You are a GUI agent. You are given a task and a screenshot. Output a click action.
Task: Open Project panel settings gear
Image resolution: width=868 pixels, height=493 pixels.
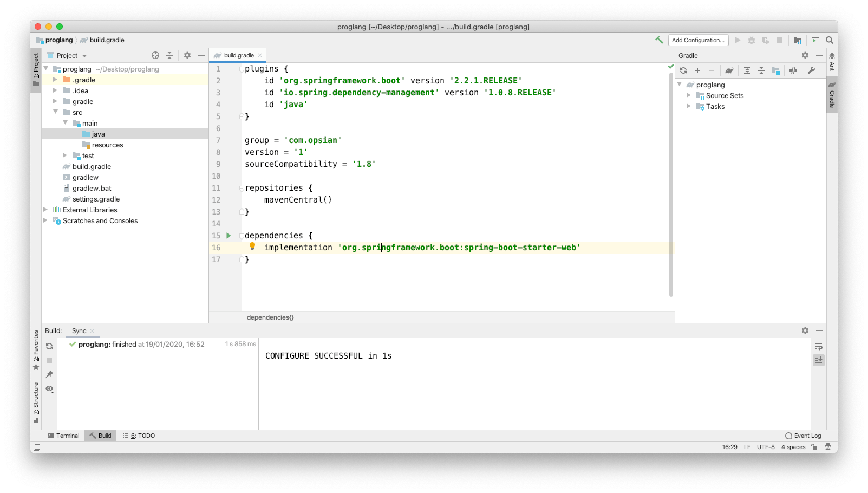187,55
